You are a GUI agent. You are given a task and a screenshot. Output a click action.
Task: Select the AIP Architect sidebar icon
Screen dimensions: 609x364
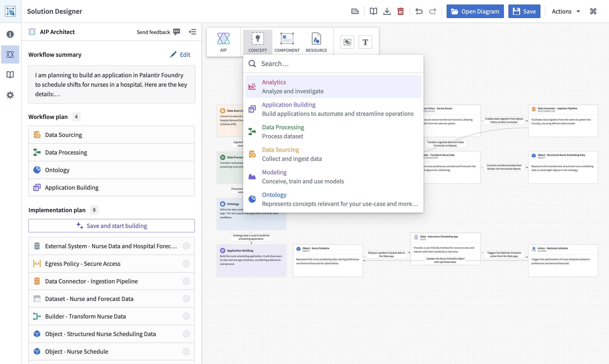coord(10,55)
